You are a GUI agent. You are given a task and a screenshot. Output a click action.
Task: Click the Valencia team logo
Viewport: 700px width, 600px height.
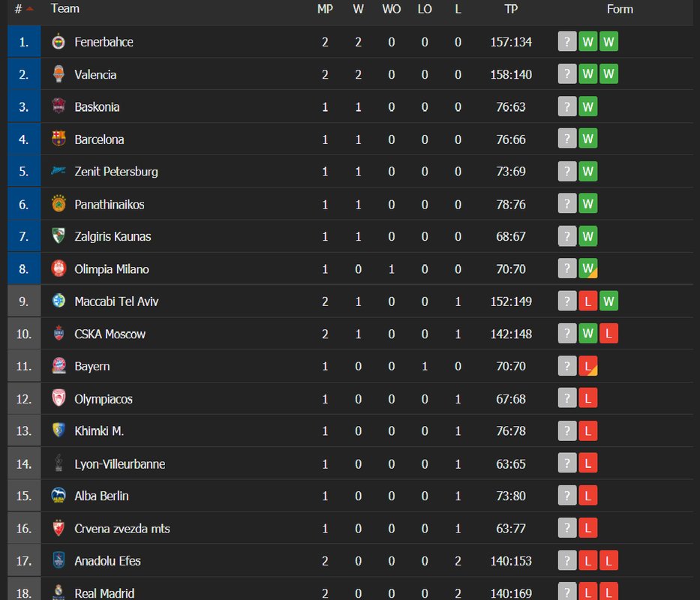59,74
